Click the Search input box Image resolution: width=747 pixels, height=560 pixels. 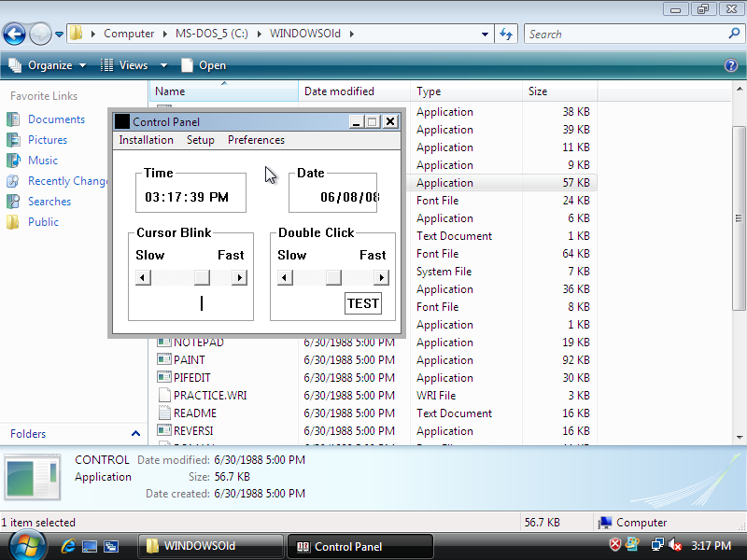(x=624, y=35)
